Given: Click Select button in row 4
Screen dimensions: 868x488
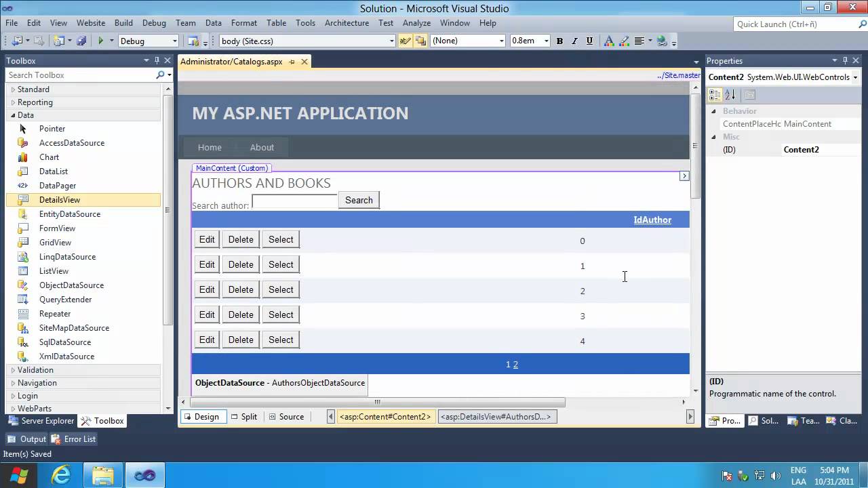Looking at the screenshot, I should [x=281, y=340].
